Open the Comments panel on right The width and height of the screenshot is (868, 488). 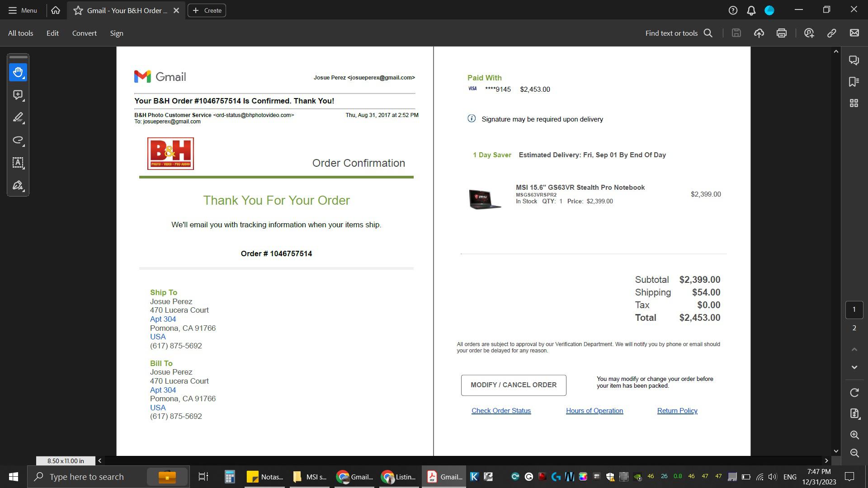point(854,60)
